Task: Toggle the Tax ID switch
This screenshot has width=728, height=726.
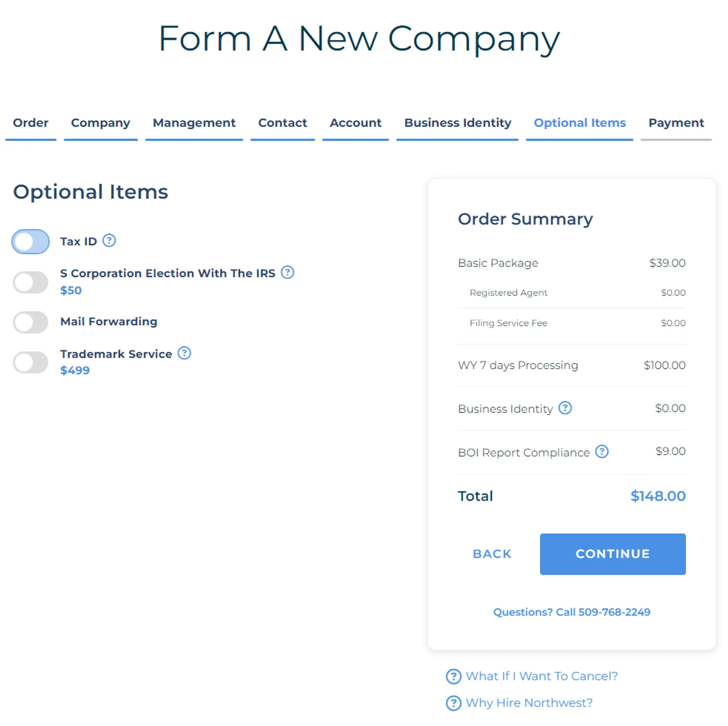Action: point(31,242)
